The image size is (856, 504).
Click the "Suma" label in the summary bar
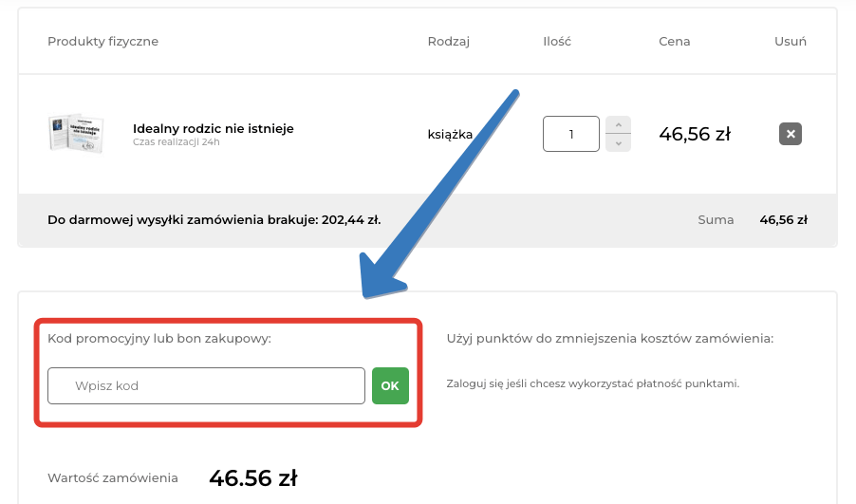coord(716,219)
